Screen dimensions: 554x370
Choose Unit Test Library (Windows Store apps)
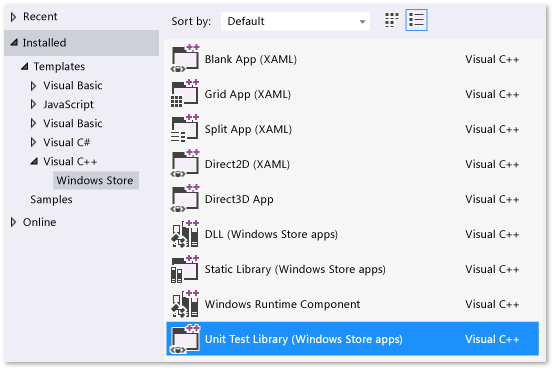tap(352, 339)
